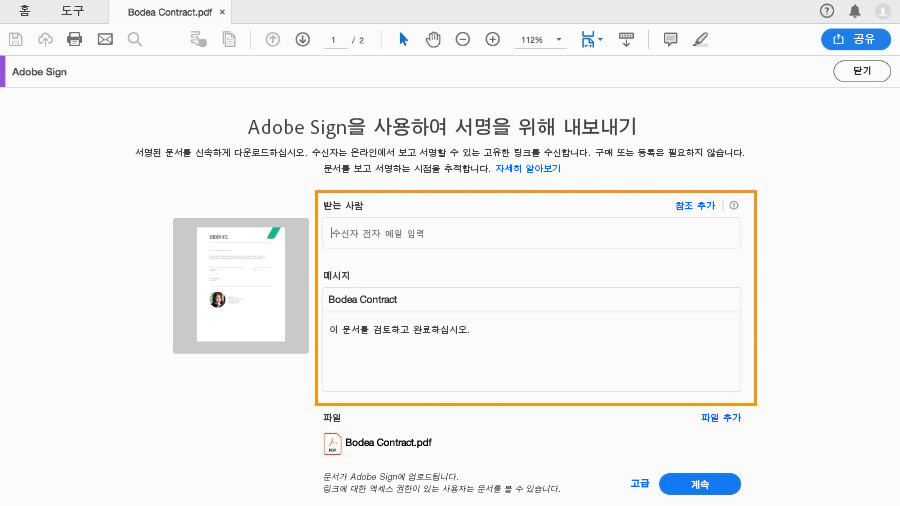Image resolution: width=900 pixels, height=506 pixels.
Task: Select the Hand pan tool
Action: pos(433,39)
